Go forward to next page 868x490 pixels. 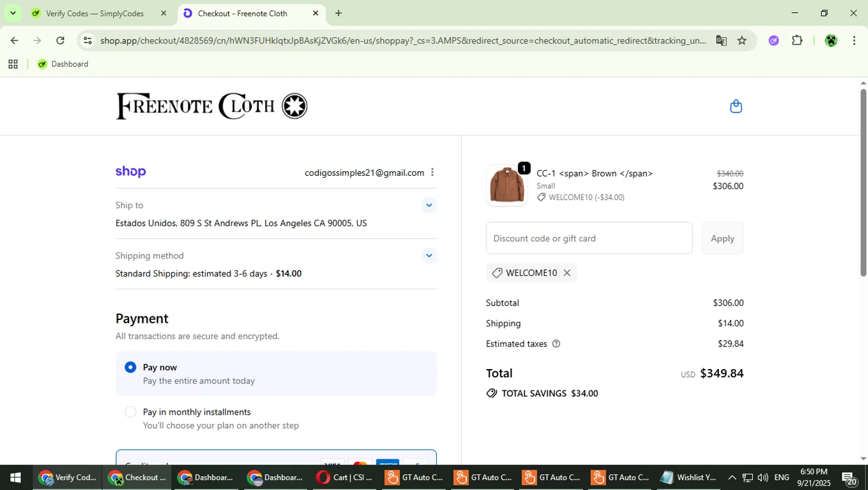pyautogui.click(x=37, y=40)
